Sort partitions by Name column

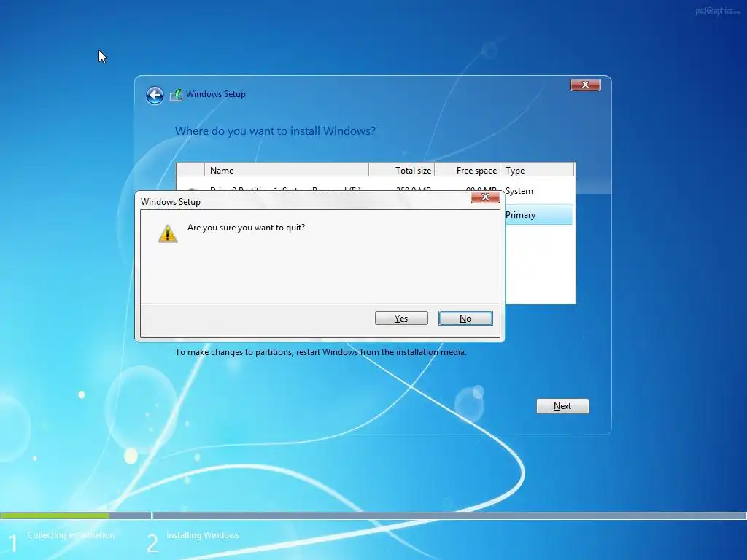[x=286, y=170]
